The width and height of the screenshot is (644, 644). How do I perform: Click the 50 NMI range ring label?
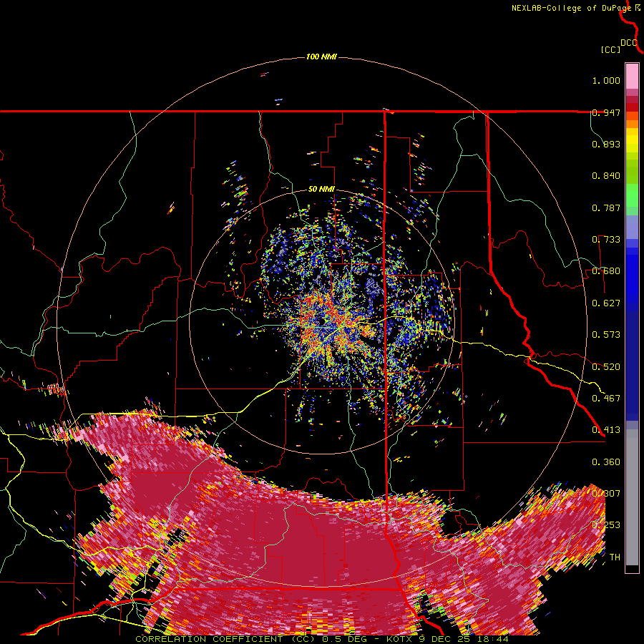(x=321, y=190)
